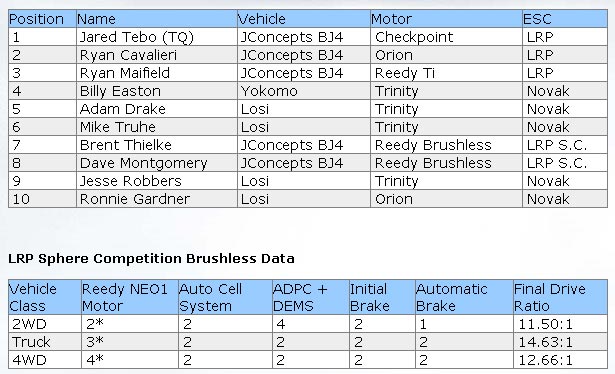
Task: Click the Automatic Brake column header
Action: pyautogui.click(x=464, y=297)
